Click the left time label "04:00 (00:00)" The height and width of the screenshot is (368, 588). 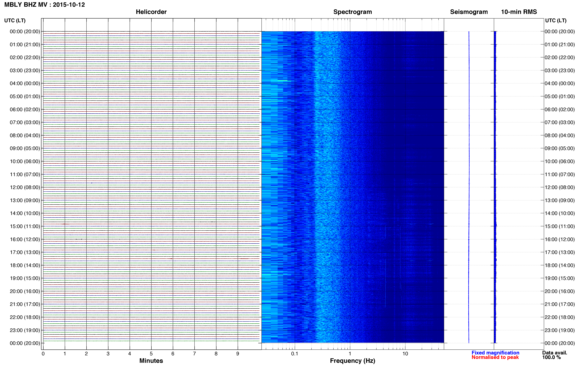click(x=25, y=83)
